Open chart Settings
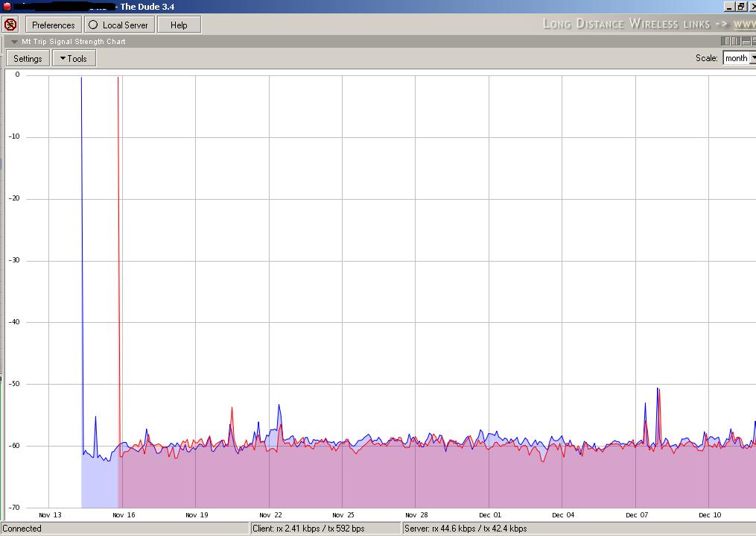The image size is (756, 536). 28,58
